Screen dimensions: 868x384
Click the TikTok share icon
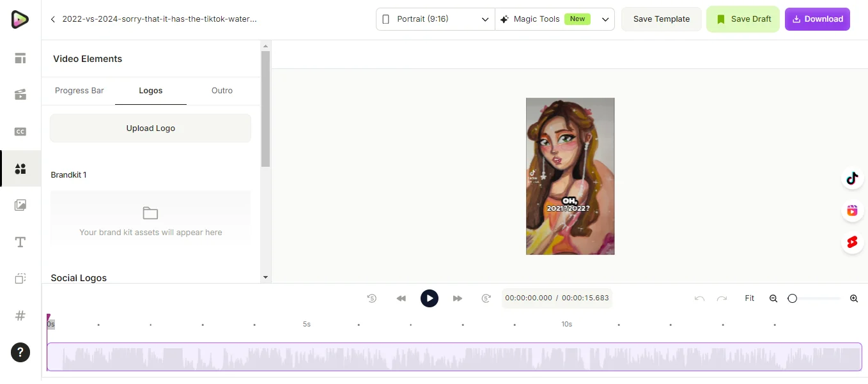[x=852, y=179]
